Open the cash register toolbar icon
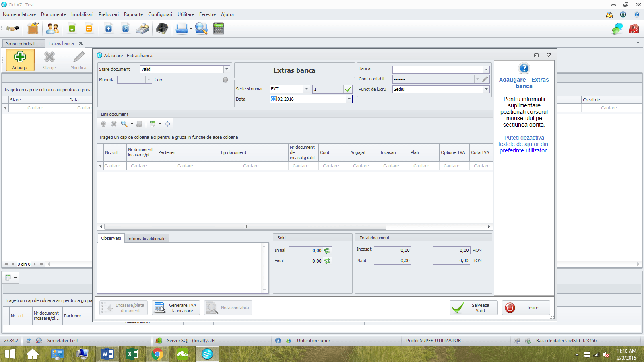Screen dimensions: 644x362 pyautogui.click(x=142, y=29)
